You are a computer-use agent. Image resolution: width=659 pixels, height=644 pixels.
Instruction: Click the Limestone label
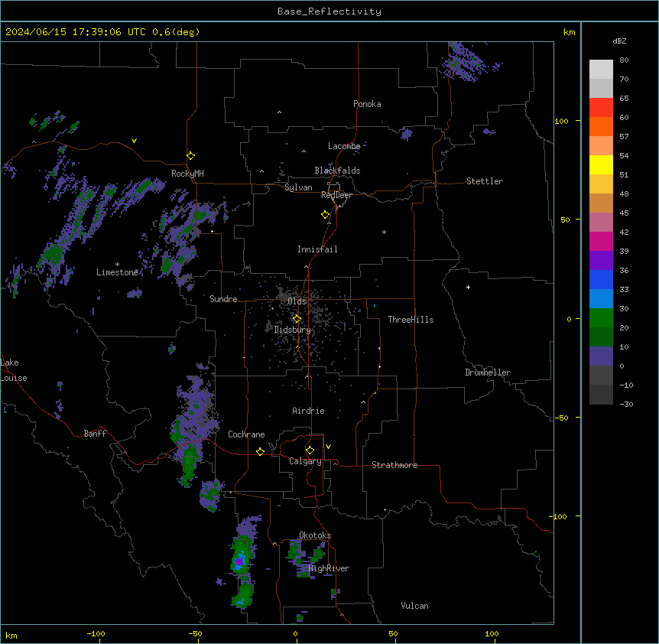117,272
